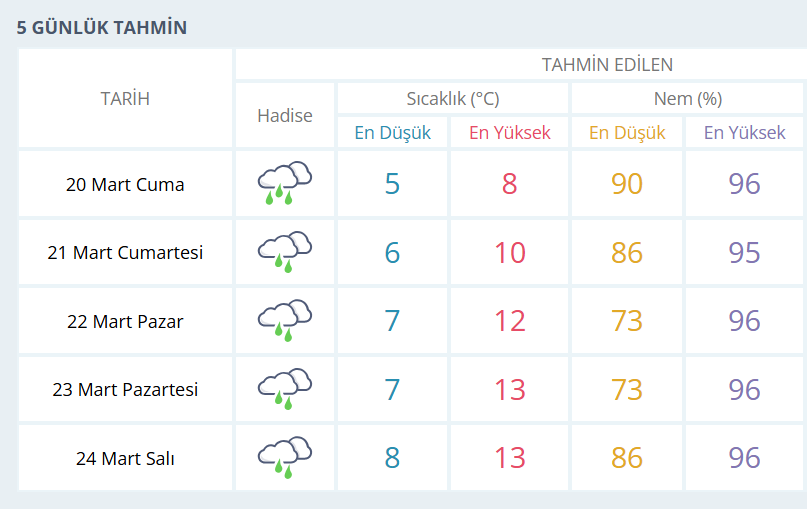Screen dimensions: 807x509
Task: Click the rain icon for 20 Mart Cuma
Action: [284, 184]
